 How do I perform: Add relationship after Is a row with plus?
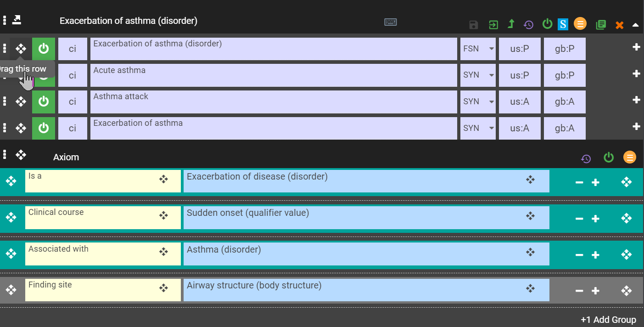(595, 182)
